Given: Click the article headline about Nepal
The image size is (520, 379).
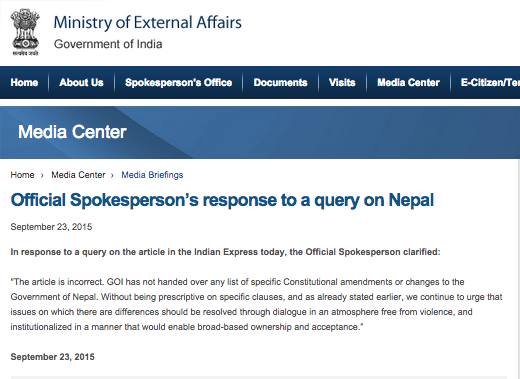Looking at the screenshot, I should coord(222,200).
